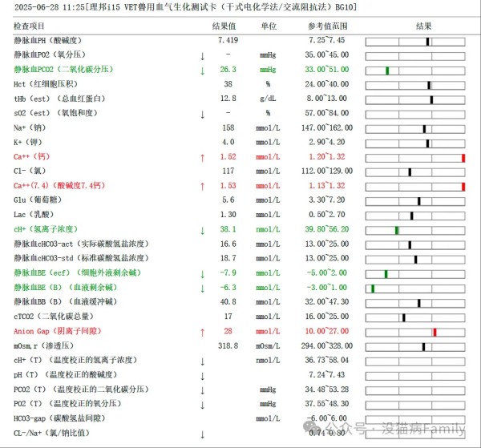Click the reference range 36.73~58.04
This screenshot has height=448, width=481.
[327, 360]
